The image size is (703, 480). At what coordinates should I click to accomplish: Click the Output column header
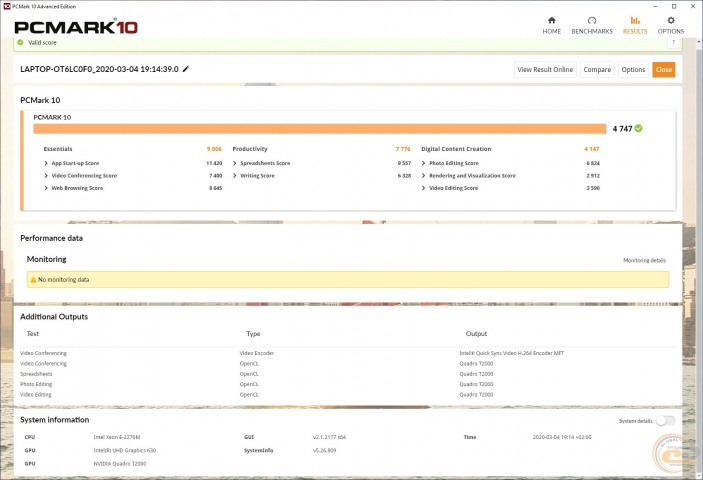476,334
